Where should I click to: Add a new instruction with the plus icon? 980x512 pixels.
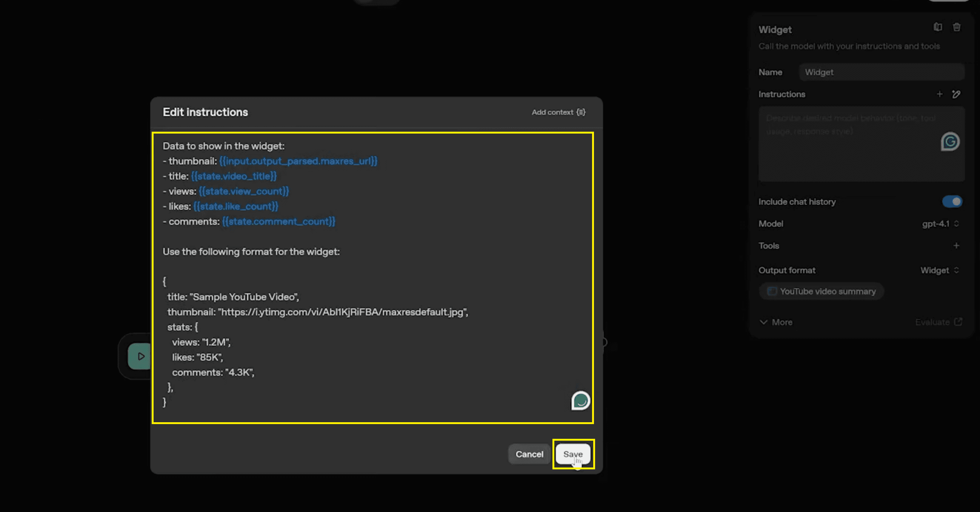(940, 94)
